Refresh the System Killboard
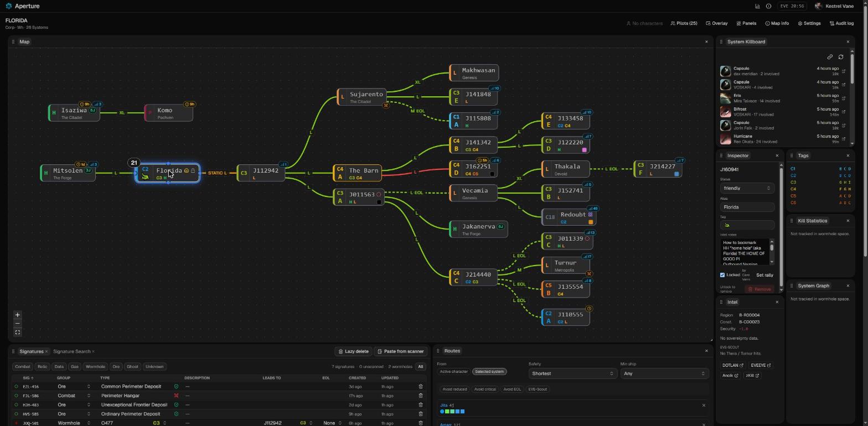 click(841, 57)
